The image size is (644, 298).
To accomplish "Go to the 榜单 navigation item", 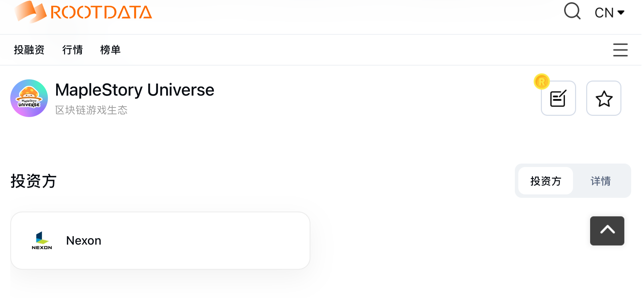I will [110, 50].
